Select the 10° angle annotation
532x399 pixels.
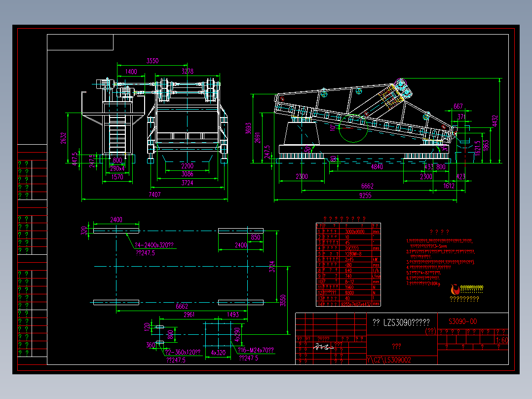[332, 127]
